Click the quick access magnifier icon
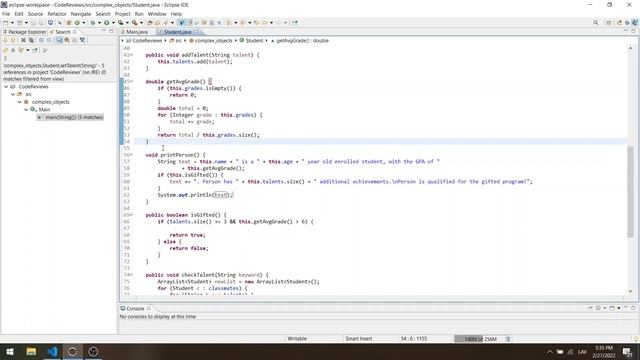 point(596,23)
